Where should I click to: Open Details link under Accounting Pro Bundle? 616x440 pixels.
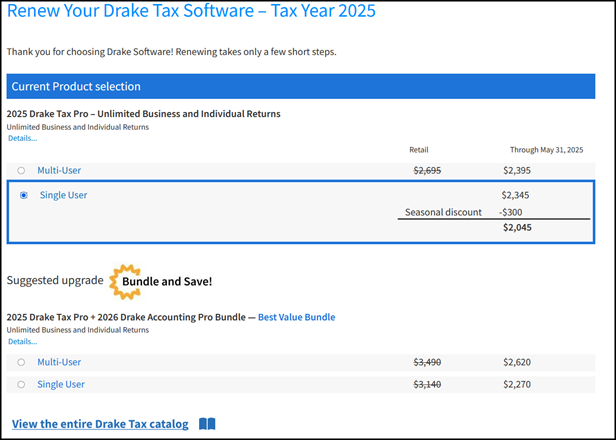pyautogui.click(x=22, y=342)
